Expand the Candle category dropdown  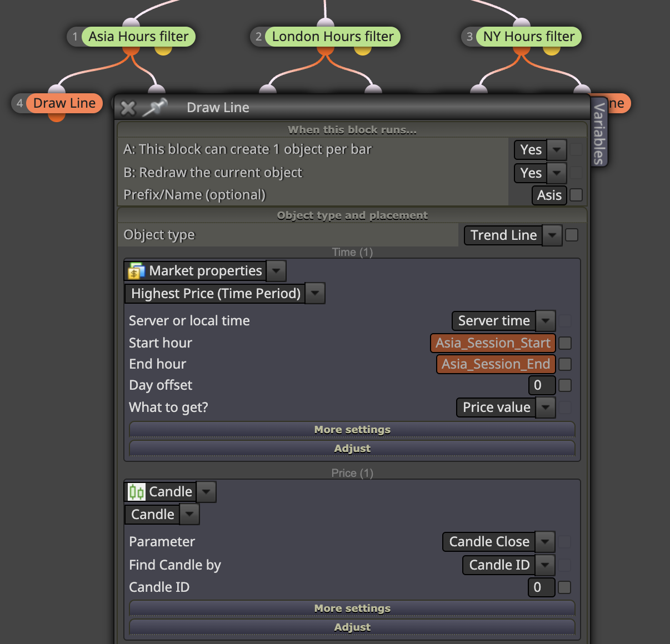(206, 492)
